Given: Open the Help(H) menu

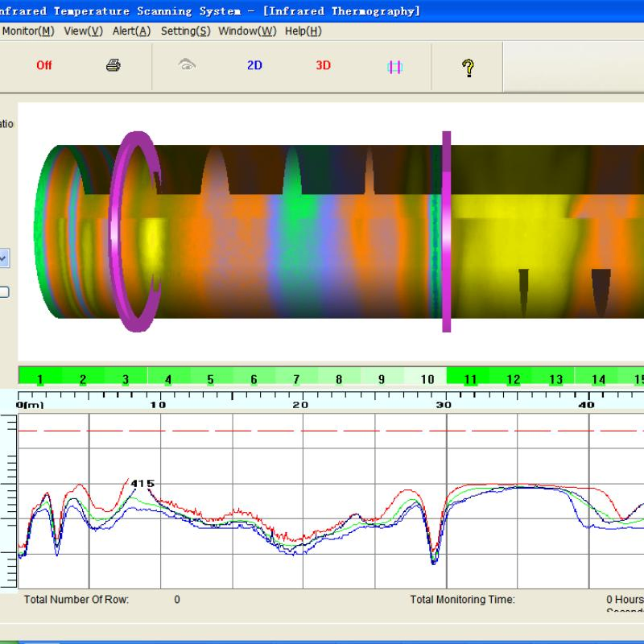Looking at the screenshot, I should tap(303, 31).
